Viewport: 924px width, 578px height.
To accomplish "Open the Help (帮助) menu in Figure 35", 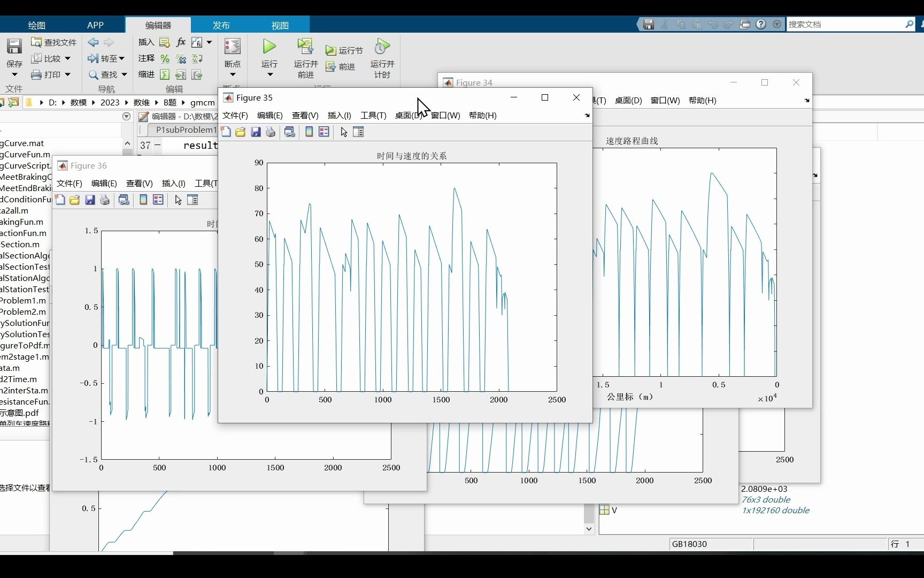I will coord(482,115).
